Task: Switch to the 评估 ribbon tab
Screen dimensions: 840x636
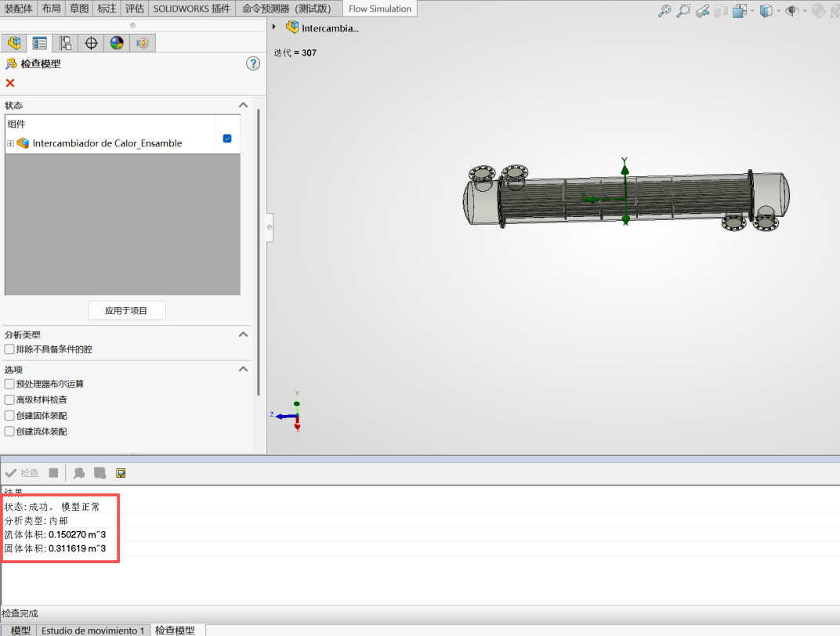Action: 135,9
